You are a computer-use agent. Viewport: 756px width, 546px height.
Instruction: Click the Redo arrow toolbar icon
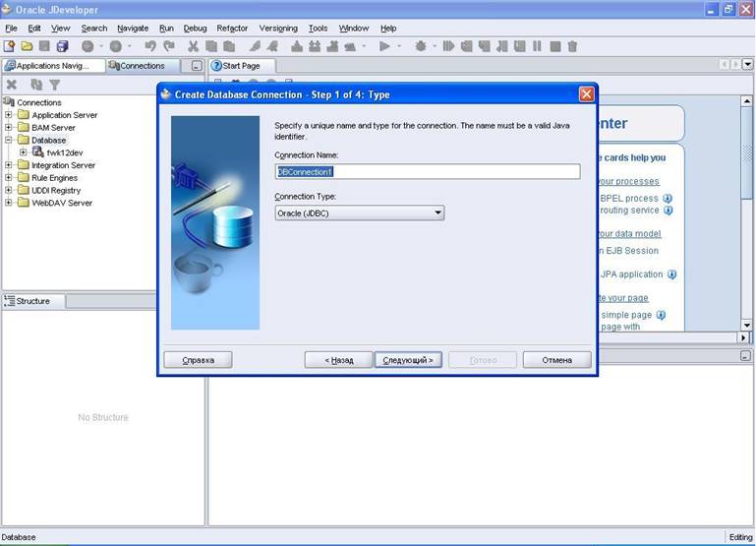169,46
